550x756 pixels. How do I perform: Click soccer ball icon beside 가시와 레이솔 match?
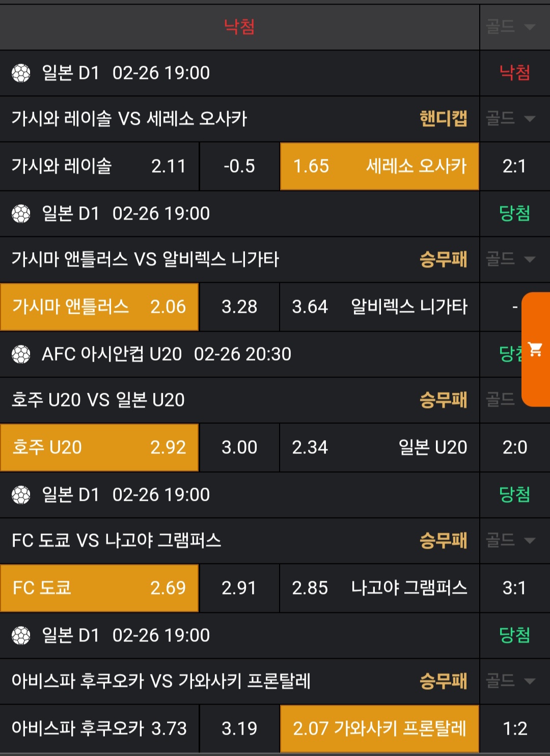point(21,73)
